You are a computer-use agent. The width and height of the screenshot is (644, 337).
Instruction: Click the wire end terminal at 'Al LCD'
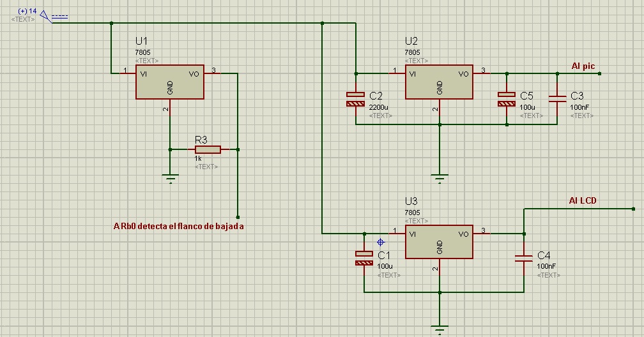click(634, 209)
